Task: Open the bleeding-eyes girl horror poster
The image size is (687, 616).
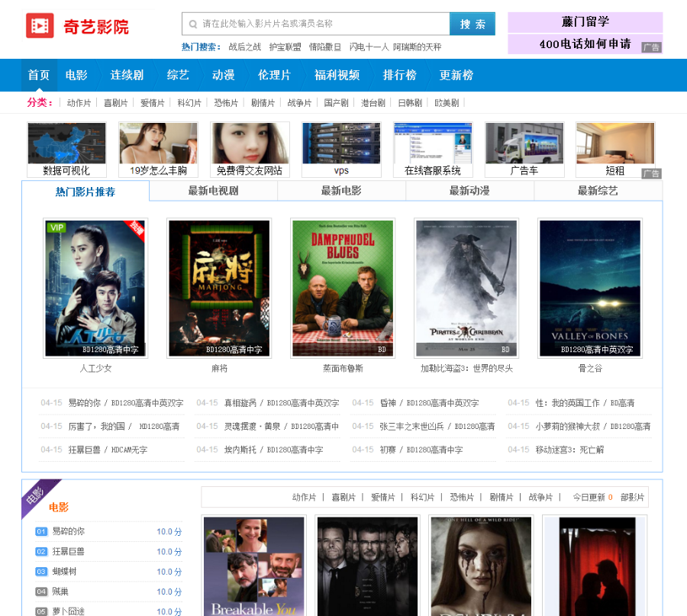Action: [481, 566]
